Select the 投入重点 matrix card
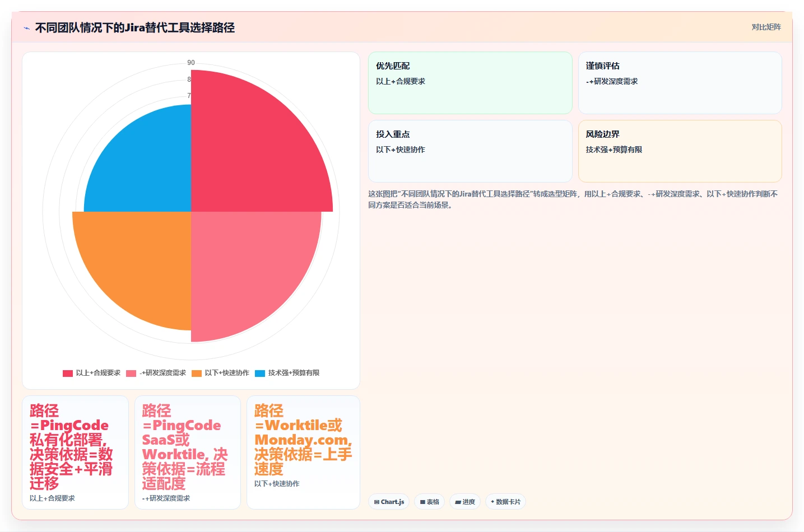Screen dimensions: 804x532 coord(470,151)
